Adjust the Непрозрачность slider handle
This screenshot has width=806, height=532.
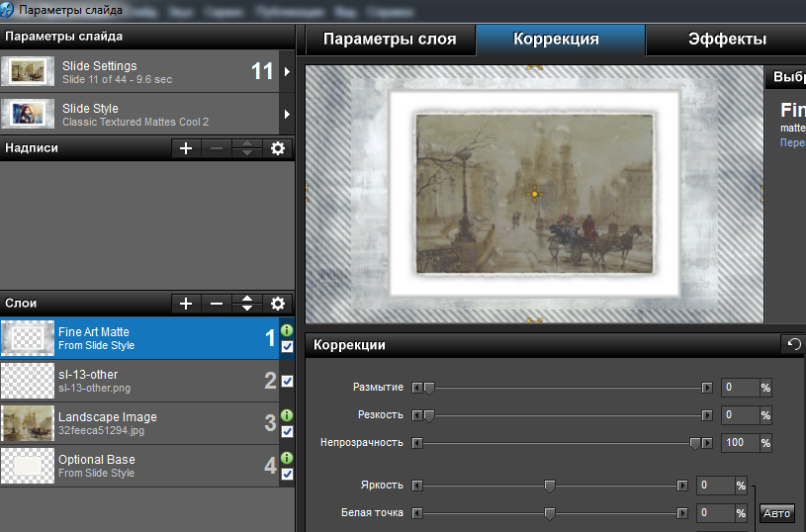tap(695, 444)
